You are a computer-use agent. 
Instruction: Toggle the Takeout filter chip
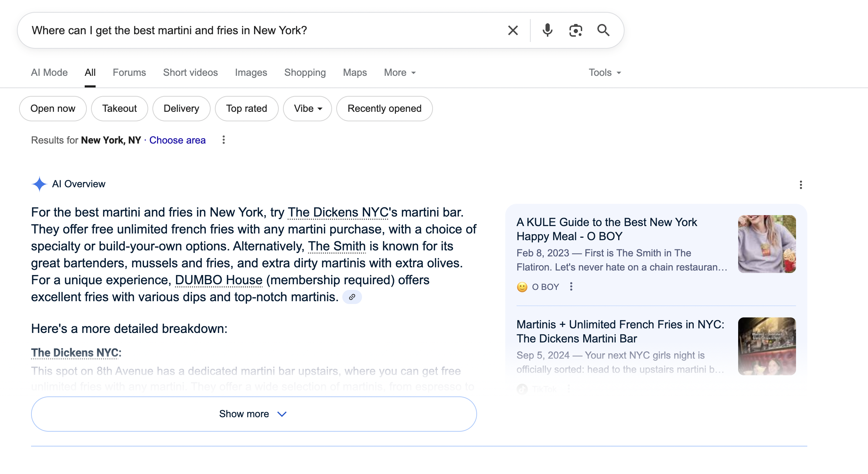tap(120, 109)
